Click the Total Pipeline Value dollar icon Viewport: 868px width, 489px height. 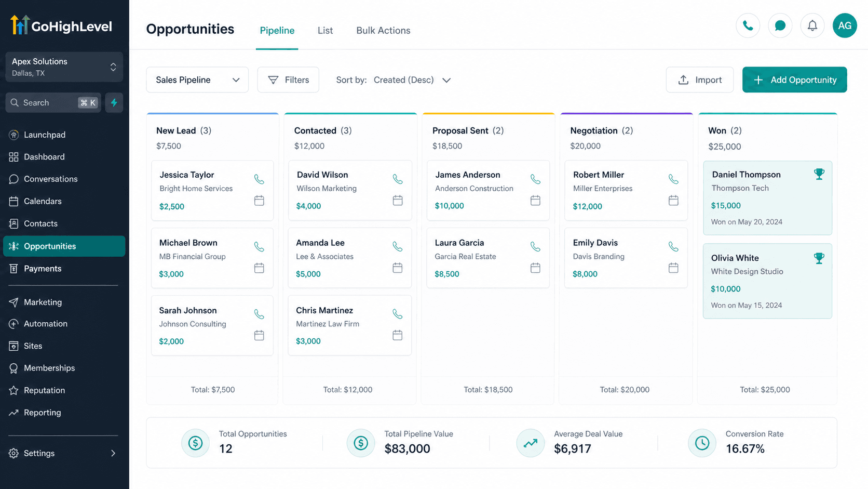(x=361, y=443)
